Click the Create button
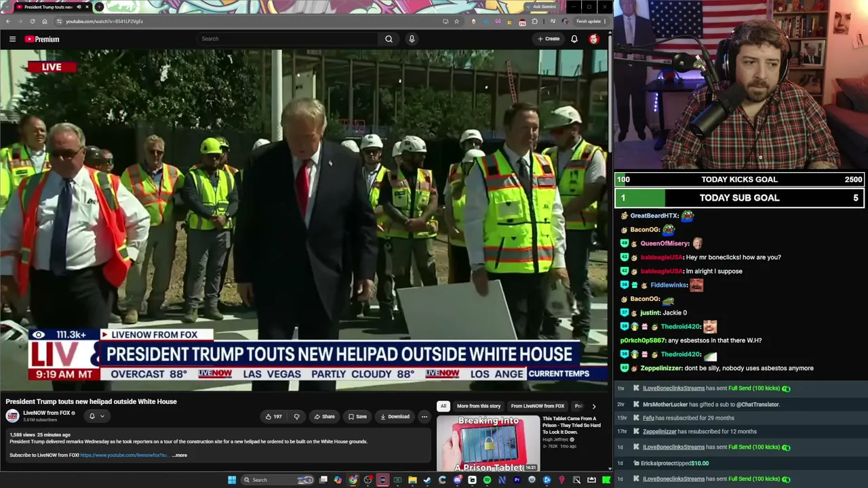This screenshot has width=868, height=488. click(549, 39)
